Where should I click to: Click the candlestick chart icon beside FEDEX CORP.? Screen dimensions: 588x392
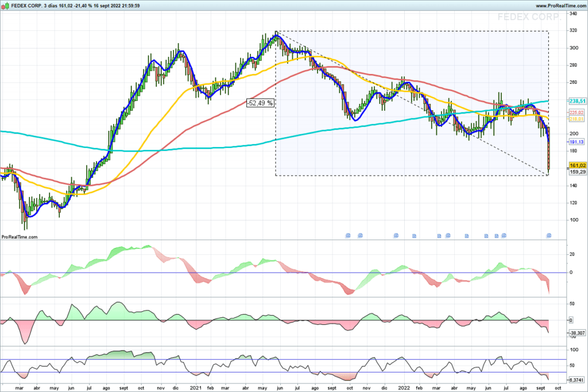click(5, 6)
